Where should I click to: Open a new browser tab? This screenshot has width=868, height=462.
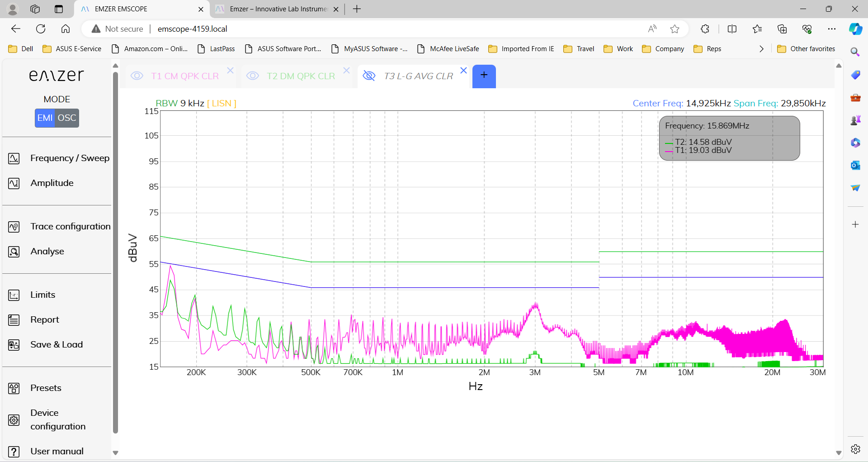[x=357, y=9]
